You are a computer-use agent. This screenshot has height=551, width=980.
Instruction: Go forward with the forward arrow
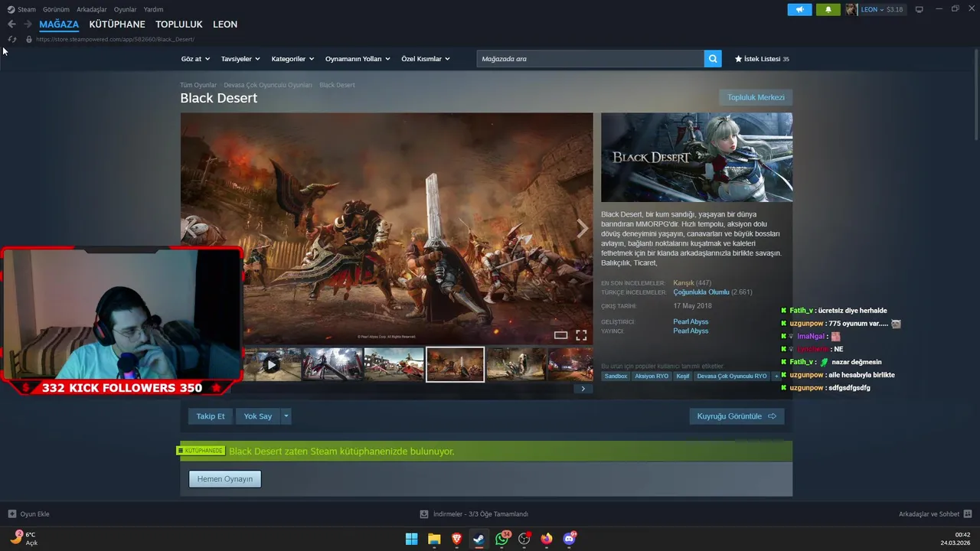click(x=28, y=24)
